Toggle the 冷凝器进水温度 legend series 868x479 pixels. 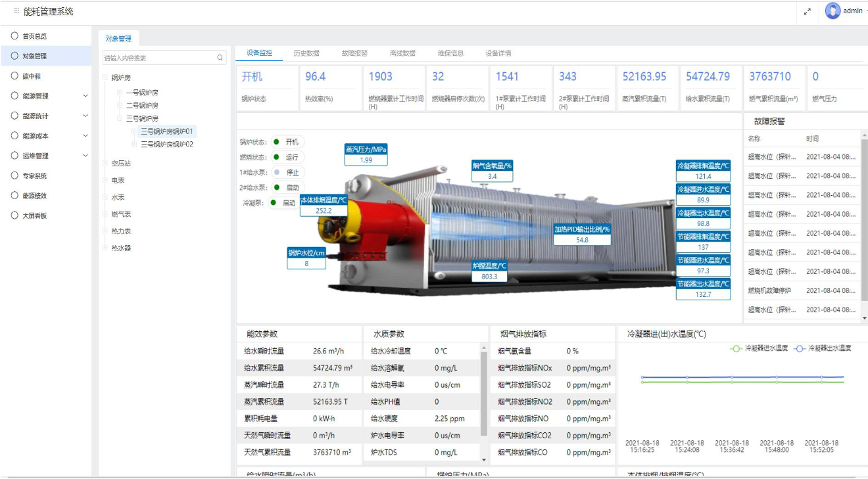(759, 348)
